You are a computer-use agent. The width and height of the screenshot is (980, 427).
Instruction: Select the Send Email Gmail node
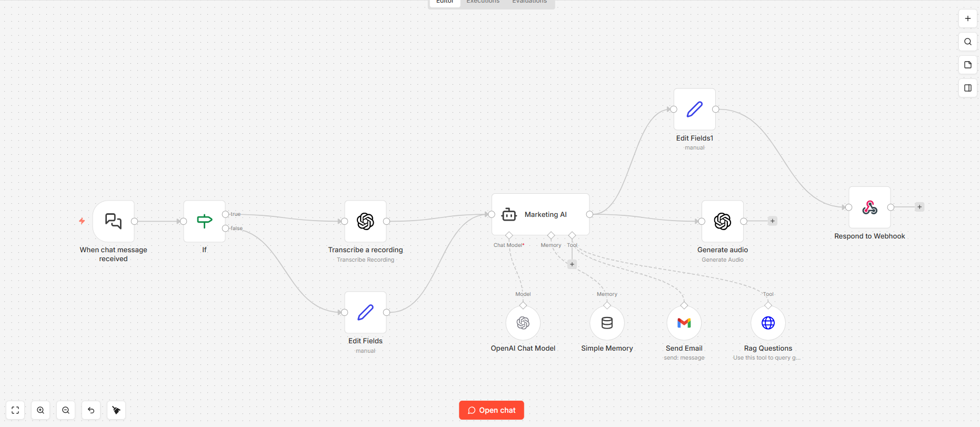[x=684, y=323]
